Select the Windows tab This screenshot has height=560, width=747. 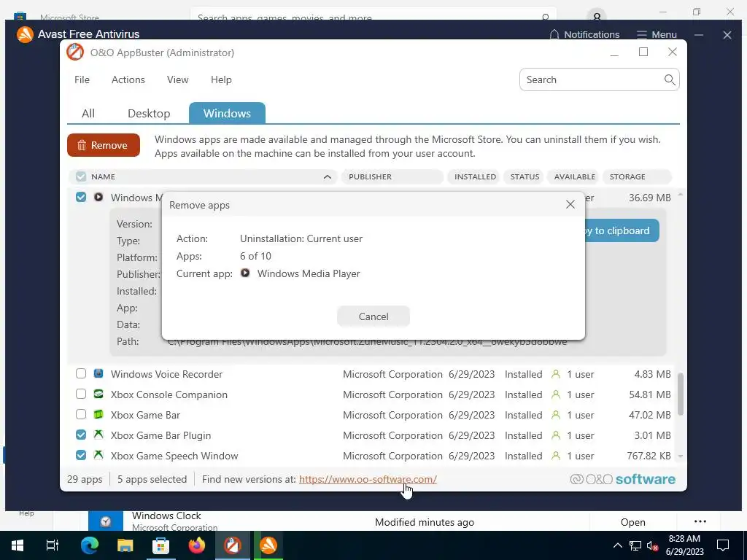tap(227, 113)
